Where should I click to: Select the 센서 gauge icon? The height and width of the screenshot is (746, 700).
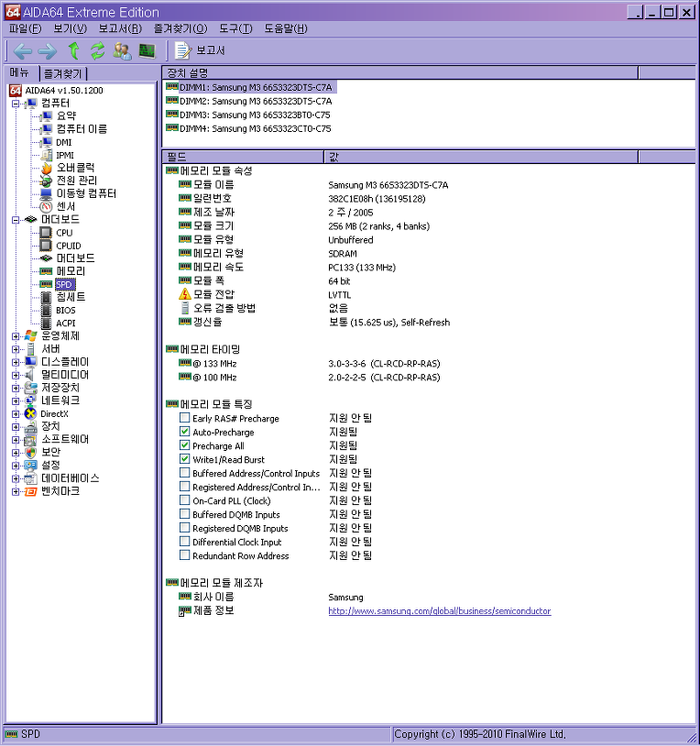pyautogui.click(x=46, y=206)
